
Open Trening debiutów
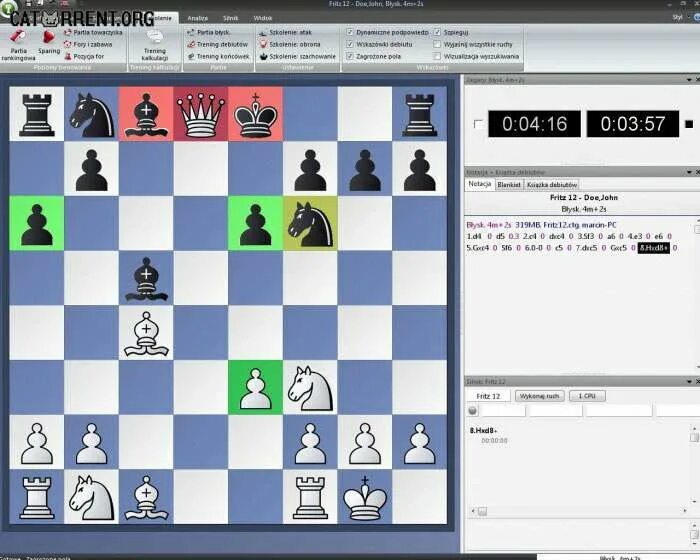217,44
